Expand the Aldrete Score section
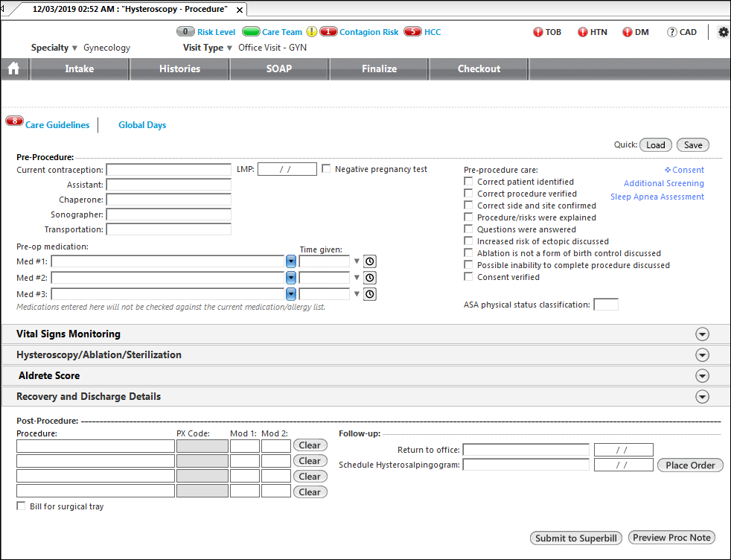731x560 pixels. click(x=702, y=376)
